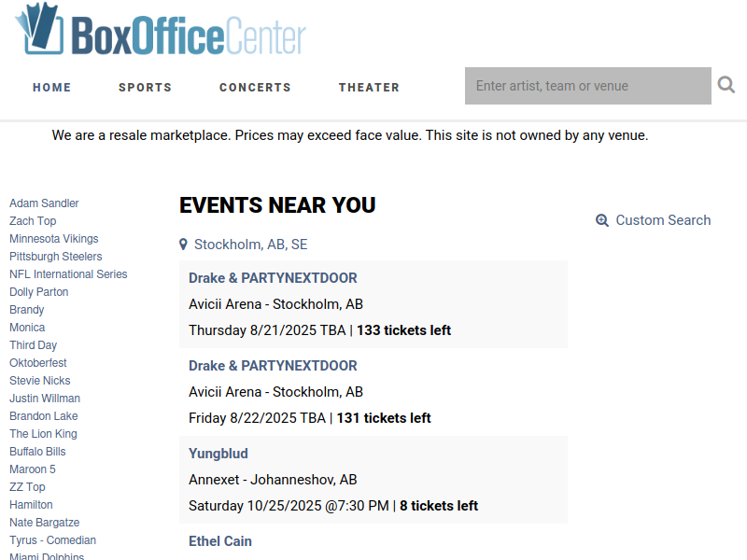Change the Stockholm, AB, SE location
Viewport: 747px width, 560px height.
[250, 245]
